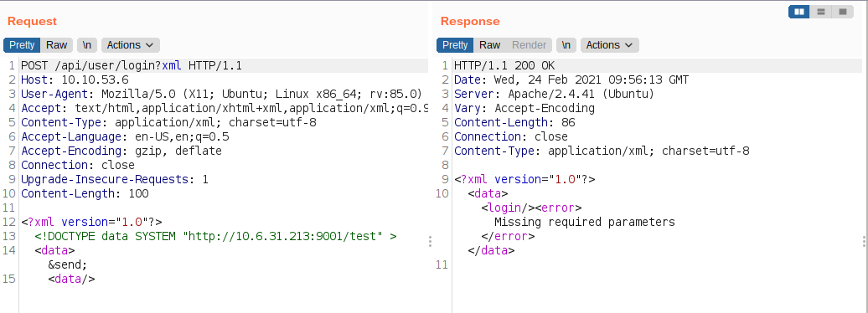
Task: Click the Content-Length: 86 line
Action: point(514,123)
